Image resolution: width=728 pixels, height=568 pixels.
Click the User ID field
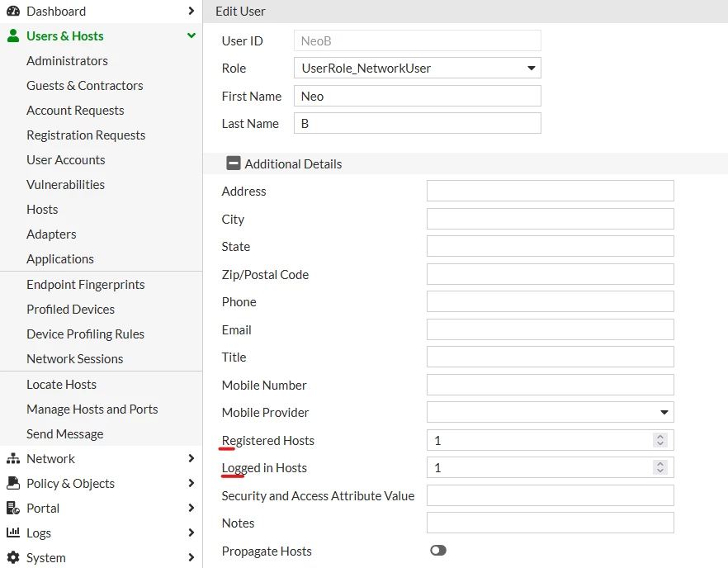click(418, 41)
